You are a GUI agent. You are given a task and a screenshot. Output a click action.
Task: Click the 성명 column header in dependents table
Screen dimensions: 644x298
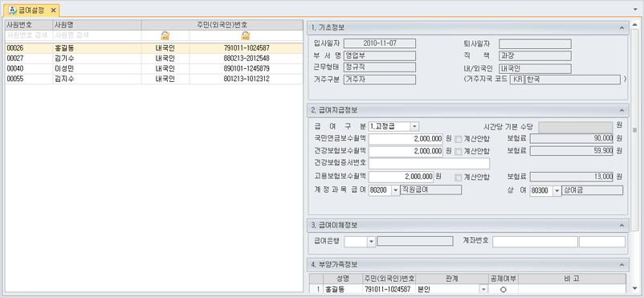point(343,279)
